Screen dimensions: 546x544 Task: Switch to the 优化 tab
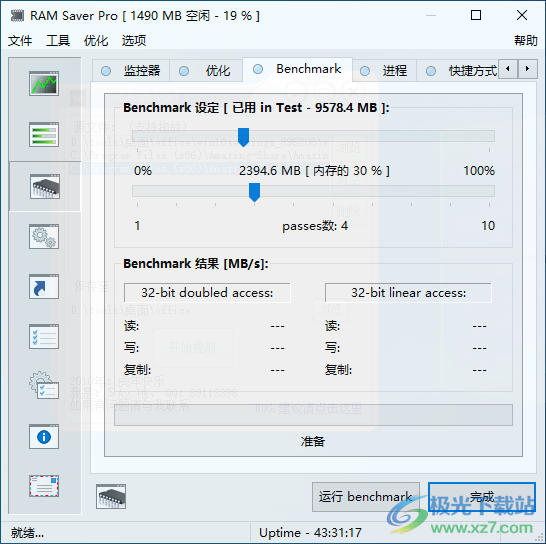[206, 71]
